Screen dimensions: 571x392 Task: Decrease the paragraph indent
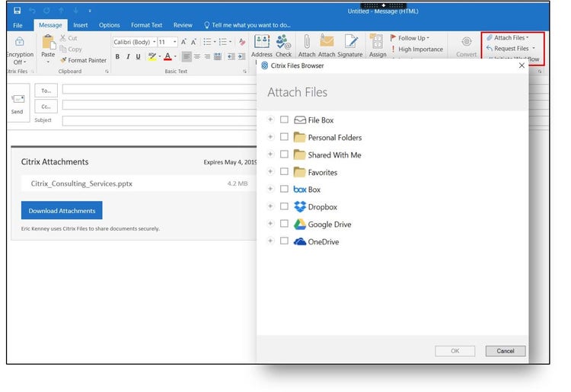pyautogui.click(x=231, y=56)
